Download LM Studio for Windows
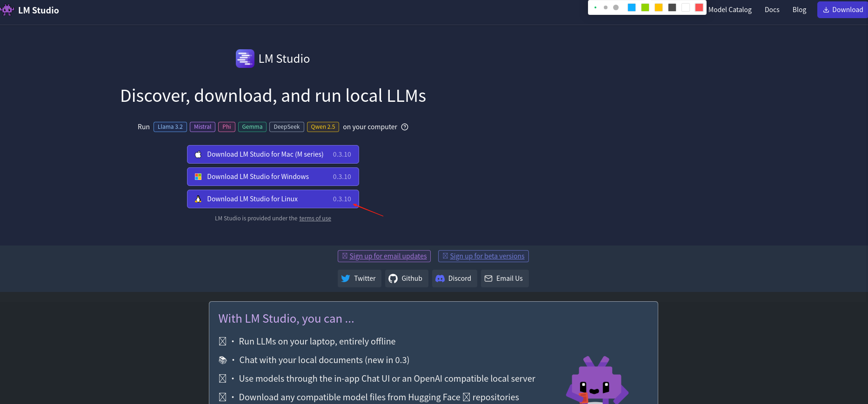 tap(273, 177)
